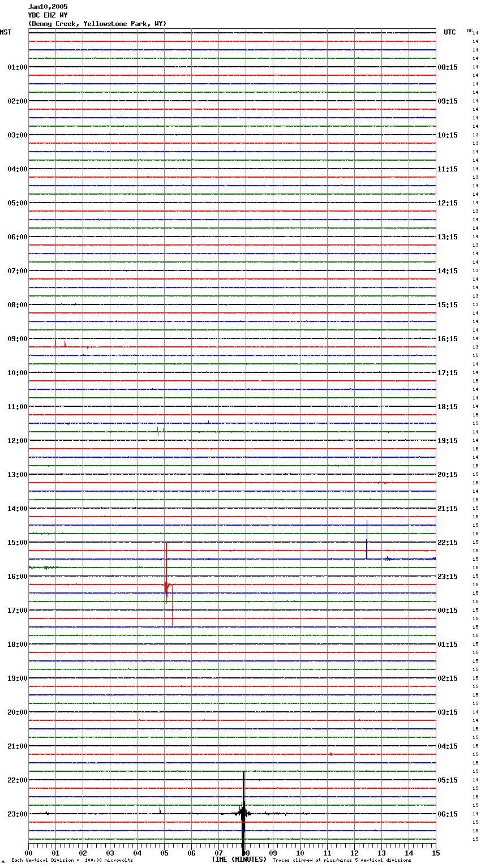Select the 10:00 MST time label
Image resolution: width=481 pixels, height=868 pixels.
click(17, 373)
